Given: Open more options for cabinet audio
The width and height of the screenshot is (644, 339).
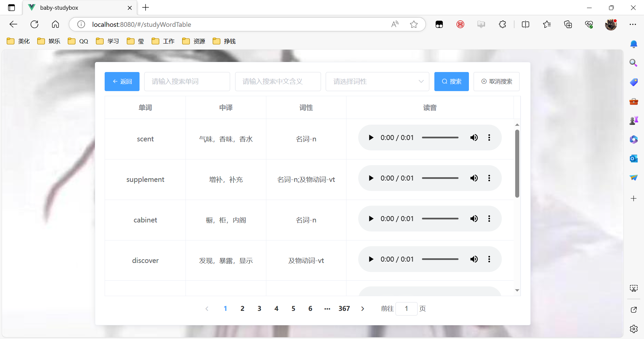Looking at the screenshot, I should 489,219.
